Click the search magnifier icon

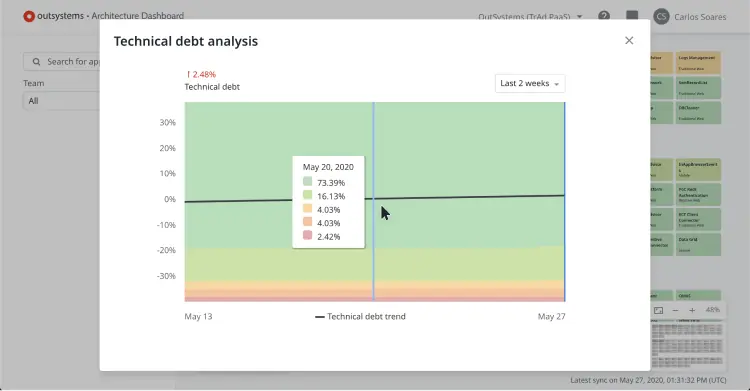pos(36,62)
